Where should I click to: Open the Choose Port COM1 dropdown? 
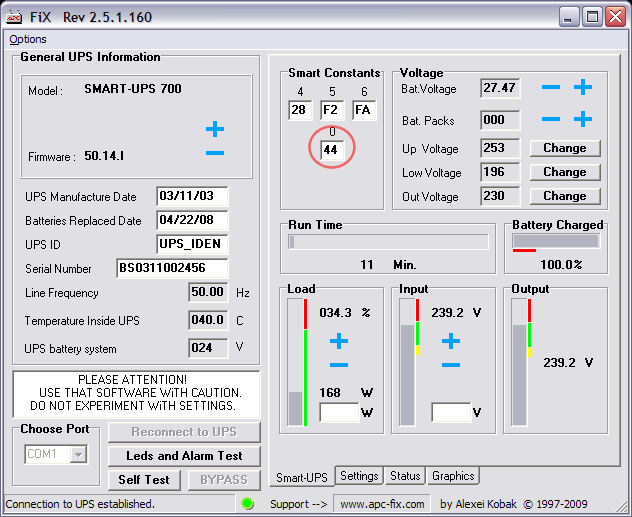click(79, 455)
